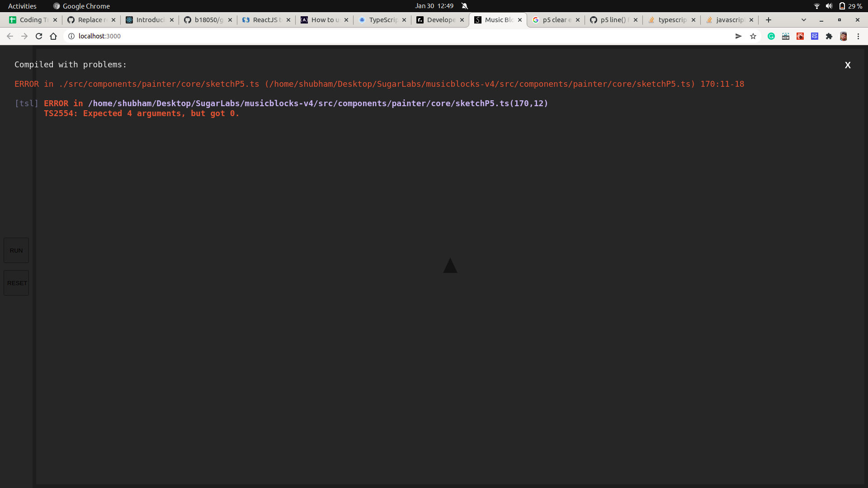
Task: Dismiss the compile error with the X
Action: (848, 65)
